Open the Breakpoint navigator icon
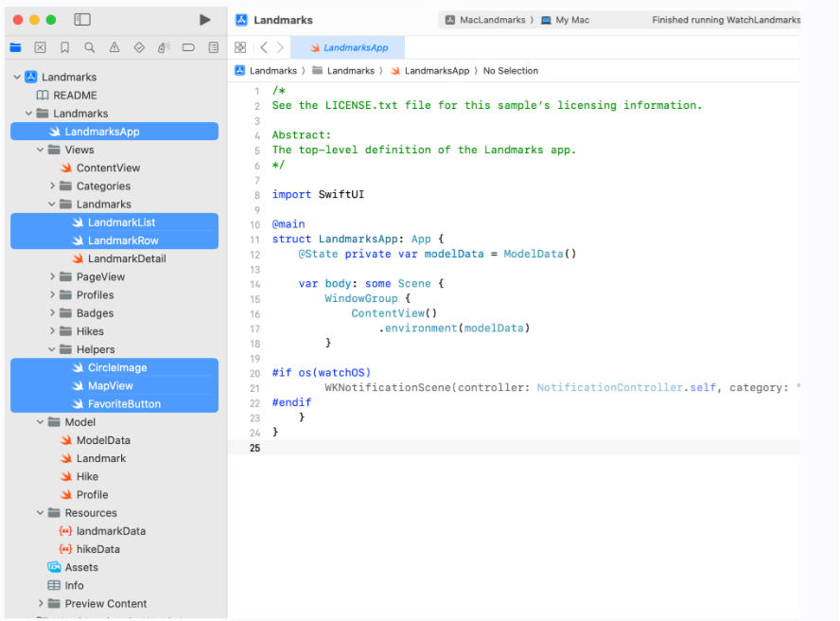The image size is (840, 621). 188,47
